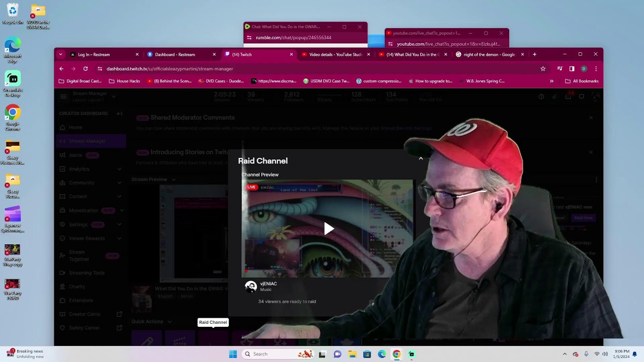644x362 pixels.
Task: Open DVD Cases - Duode bookmark
Action: (221, 81)
